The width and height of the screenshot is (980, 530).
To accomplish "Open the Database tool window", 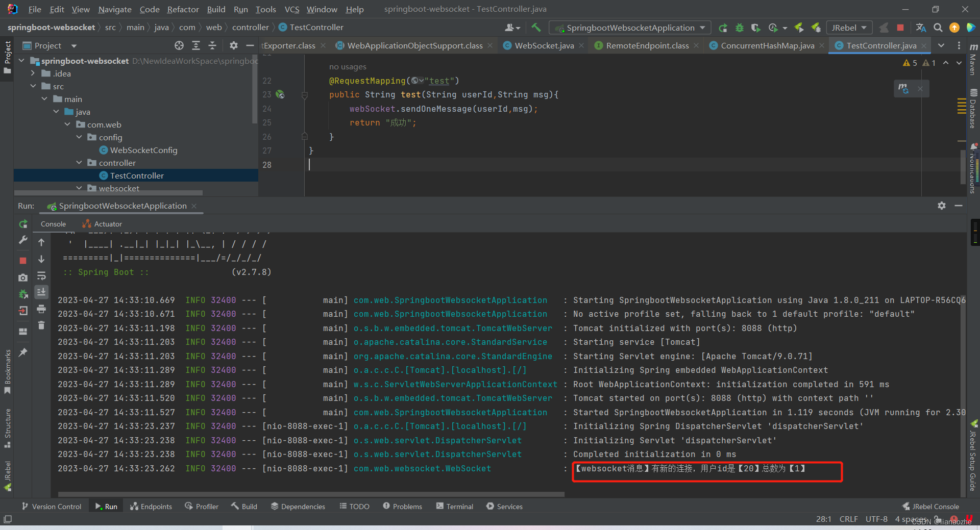I will point(974,107).
